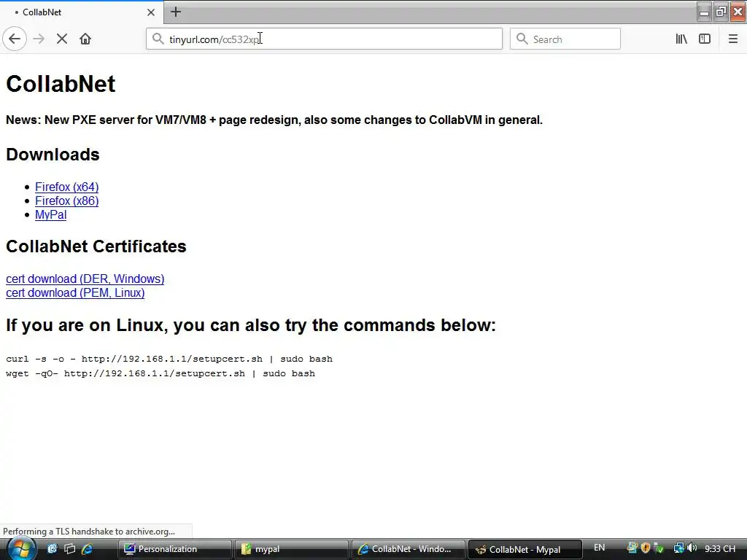Image resolution: width=747 pixels, height=560 pixels.
Task: Open a new tab with plus button
Action: [x=176, y=12]
